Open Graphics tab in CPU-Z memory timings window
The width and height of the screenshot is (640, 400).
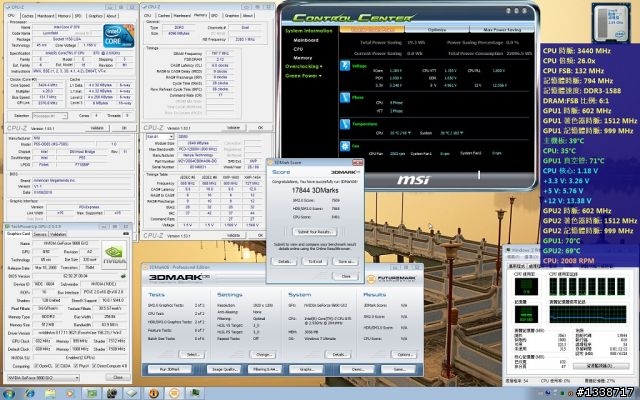point(231,16)
